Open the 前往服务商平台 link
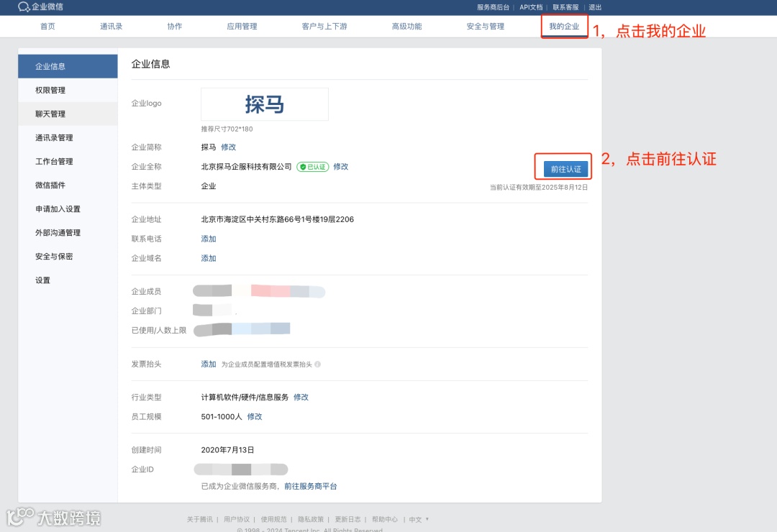Viewport: 777px width, 532px height. [x=311, y=487]
